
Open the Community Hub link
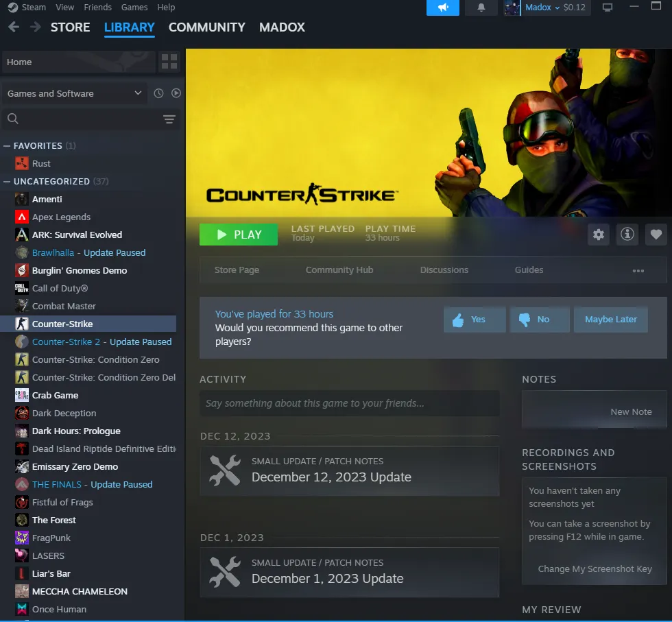pos(339,270)
